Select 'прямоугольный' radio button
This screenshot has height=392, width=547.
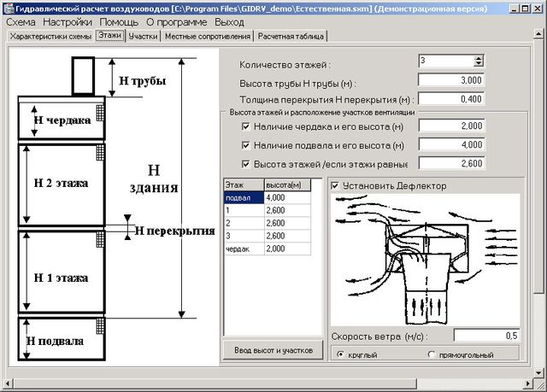(x=431, y=354)
